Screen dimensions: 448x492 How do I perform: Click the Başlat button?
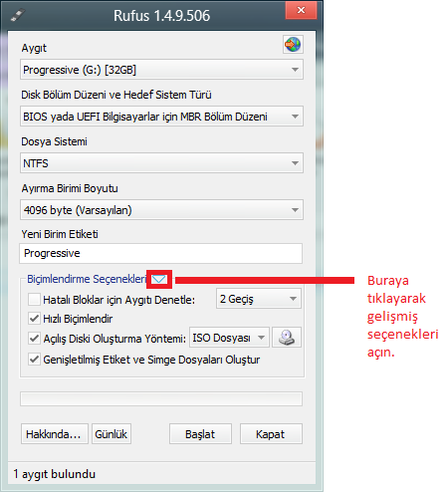(200, 434)
